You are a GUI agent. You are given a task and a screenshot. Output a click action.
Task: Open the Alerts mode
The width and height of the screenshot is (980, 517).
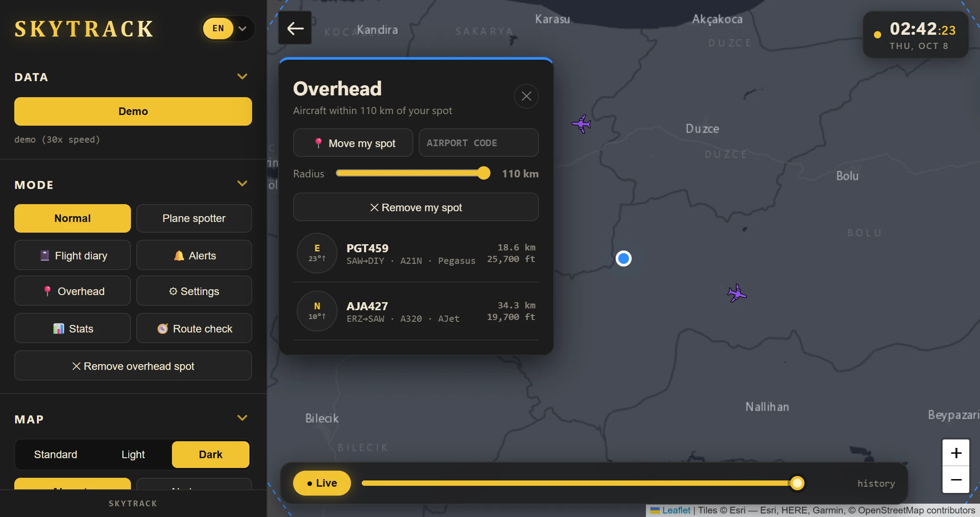pos(194,255)
